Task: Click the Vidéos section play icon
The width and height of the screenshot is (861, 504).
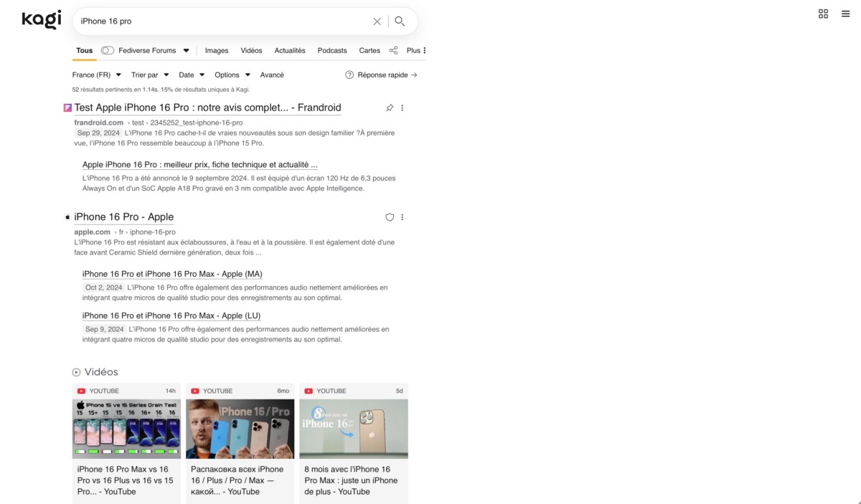Action: pos(76,372)
